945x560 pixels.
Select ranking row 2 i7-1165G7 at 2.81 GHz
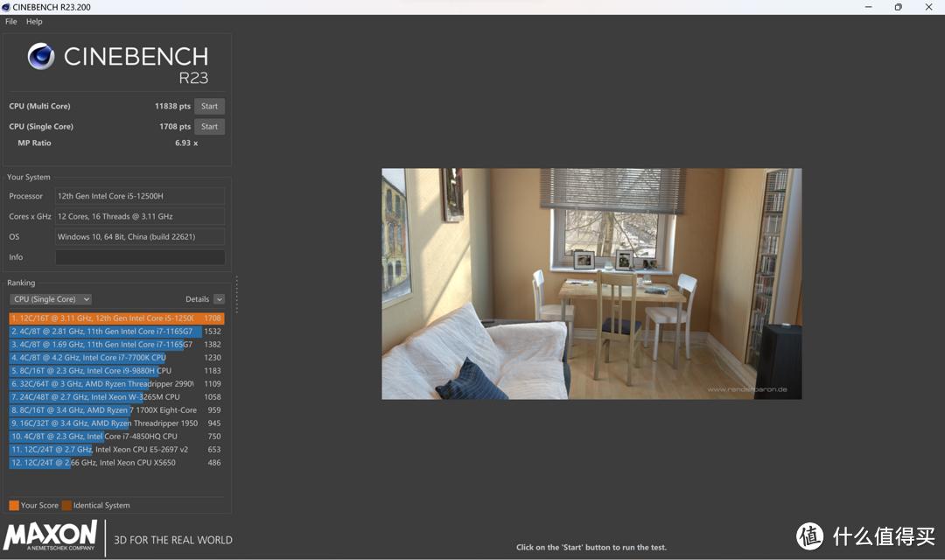[116, 332]
